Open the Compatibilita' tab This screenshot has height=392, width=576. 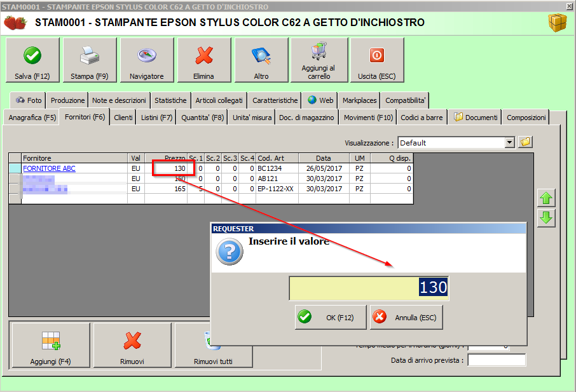[405, 100]
